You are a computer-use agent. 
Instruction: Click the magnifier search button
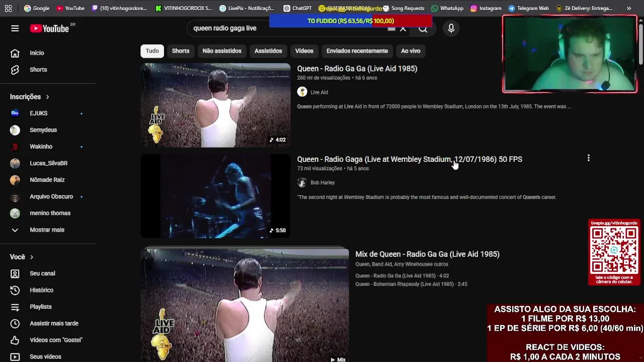click(x=423, y=29)
